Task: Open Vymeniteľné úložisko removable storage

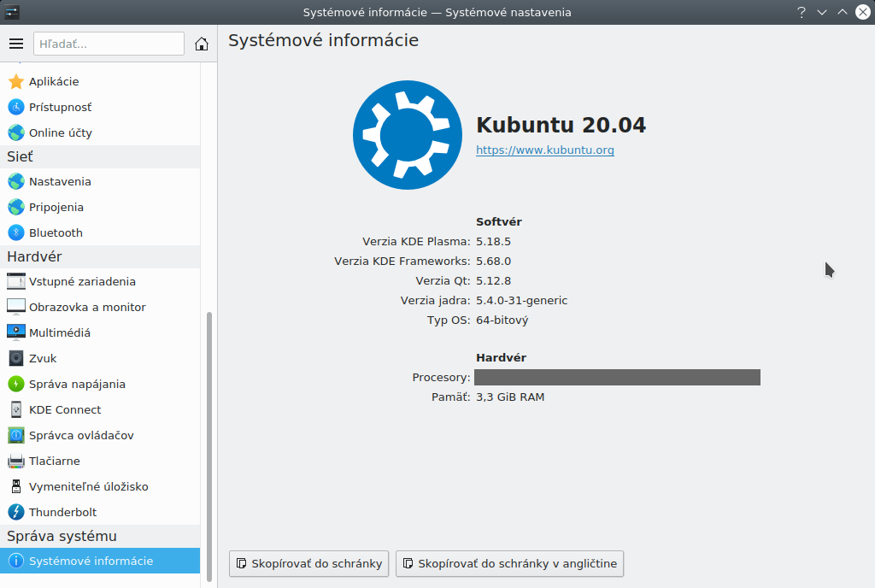Action: [100, 486]
